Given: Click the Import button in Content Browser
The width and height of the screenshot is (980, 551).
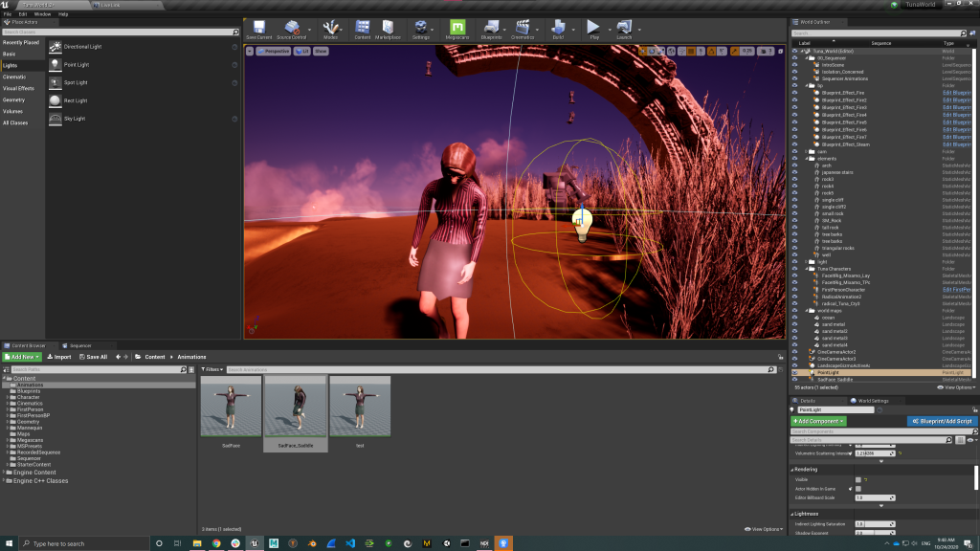Looking at the screenshot, I should [58, 357].
